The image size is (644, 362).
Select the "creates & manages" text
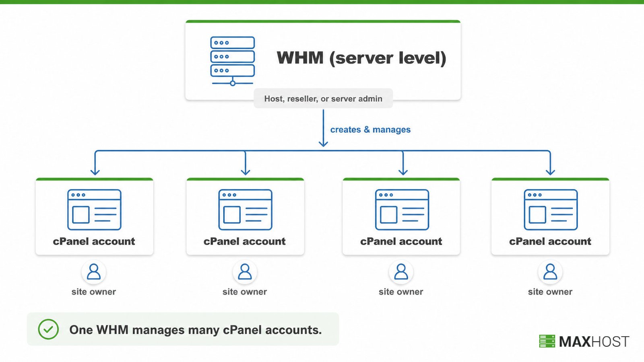click(370, 130)
